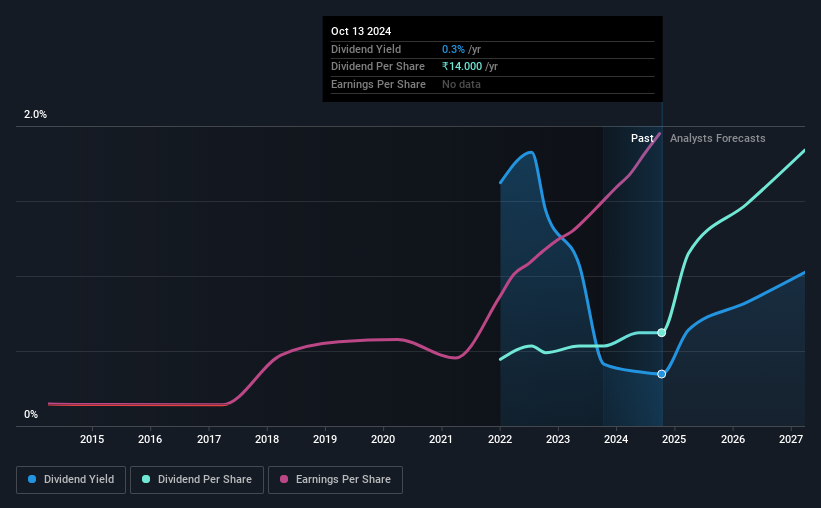Click the Analysts Forecasts label

point(717,138)
